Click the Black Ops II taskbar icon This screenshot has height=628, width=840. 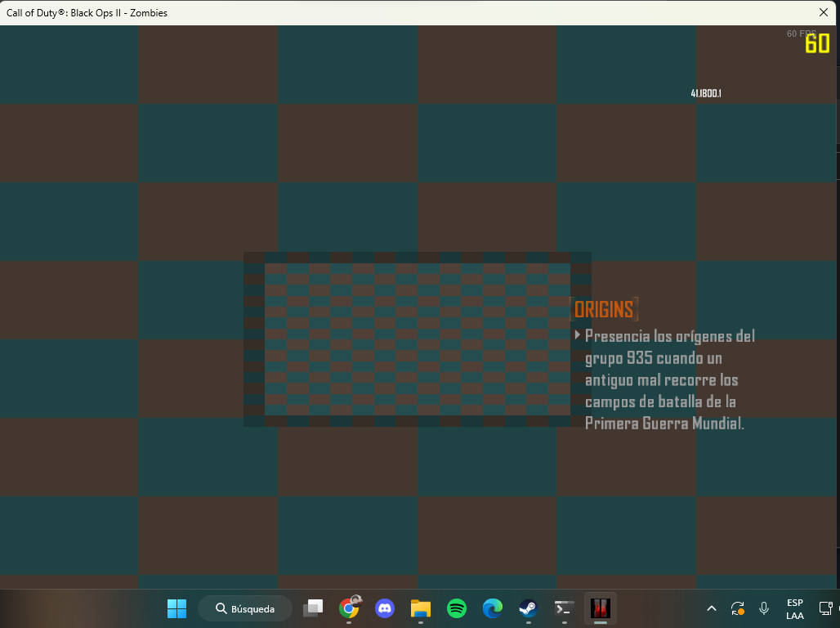[600, 608]
